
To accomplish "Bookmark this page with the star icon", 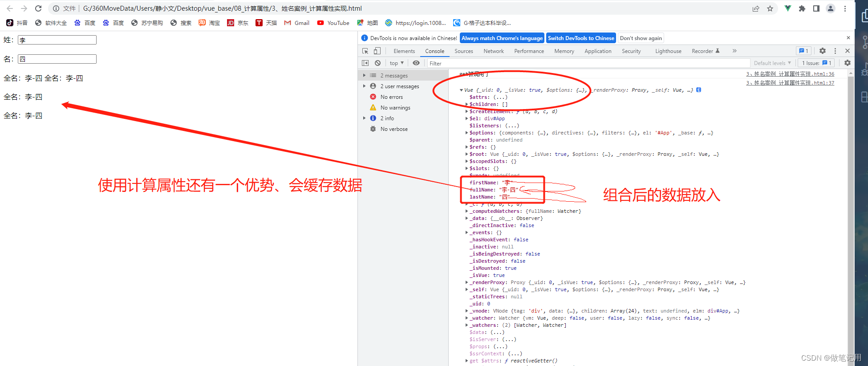I will pyautogui.click(x=770, y=8).
